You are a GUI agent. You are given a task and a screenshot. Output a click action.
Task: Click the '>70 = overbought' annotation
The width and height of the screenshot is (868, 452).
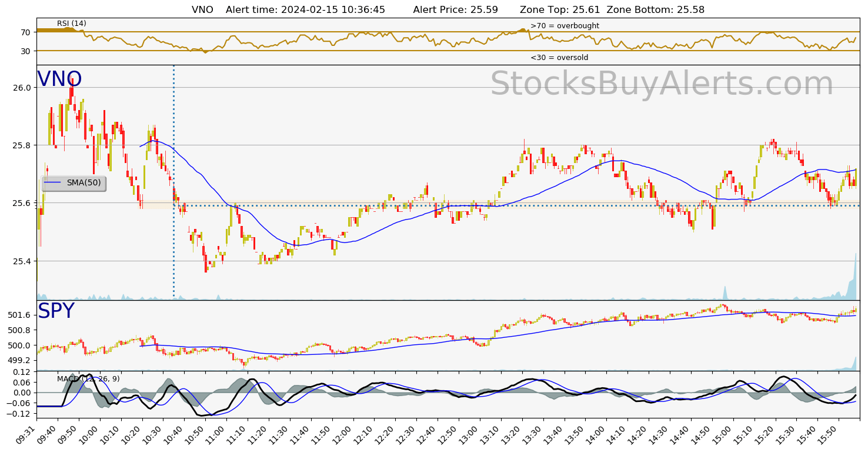565,26
